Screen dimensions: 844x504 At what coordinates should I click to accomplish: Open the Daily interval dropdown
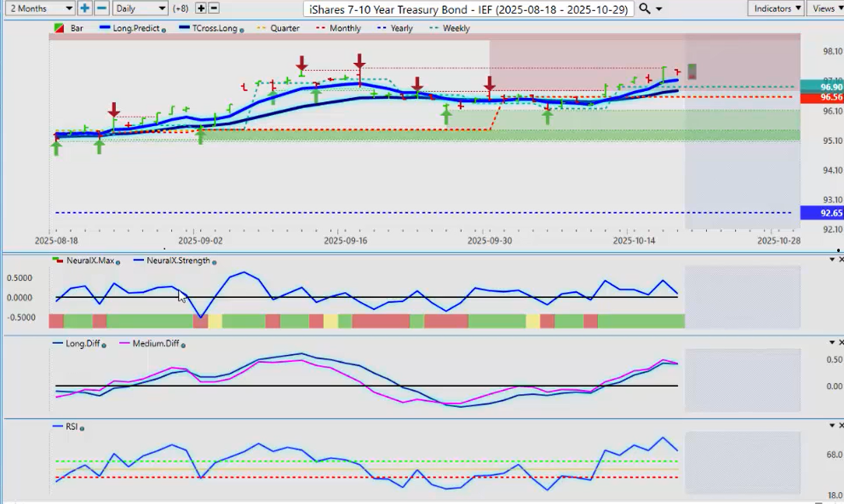click(139, 8)
